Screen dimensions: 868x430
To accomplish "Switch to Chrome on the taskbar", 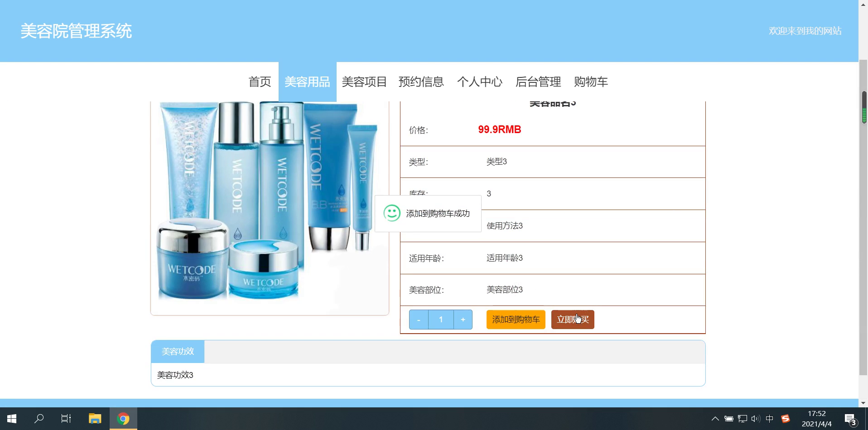I will [x=123, y=419].
